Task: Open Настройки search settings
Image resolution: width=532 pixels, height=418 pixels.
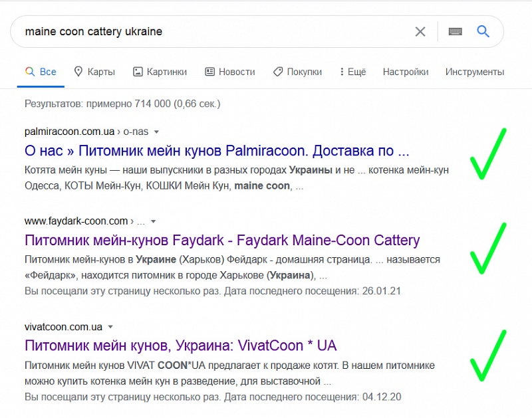Action: 406,72
